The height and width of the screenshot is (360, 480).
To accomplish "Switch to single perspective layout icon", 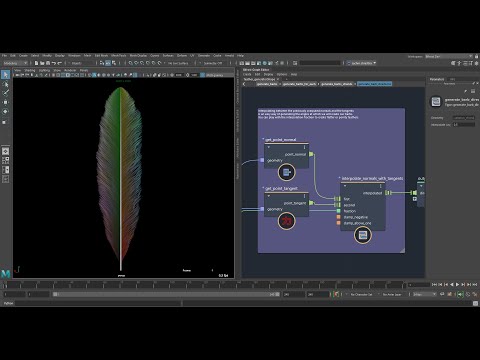I will pos(5,151).
